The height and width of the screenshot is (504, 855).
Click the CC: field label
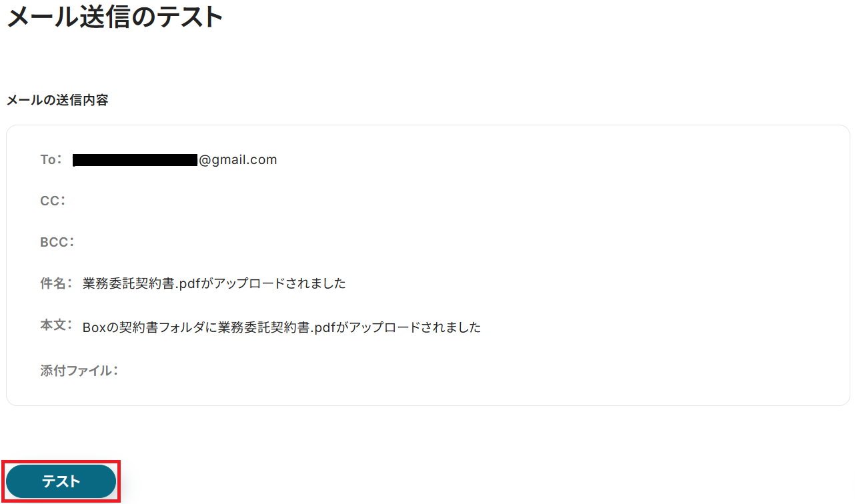(x=53, y=201)
